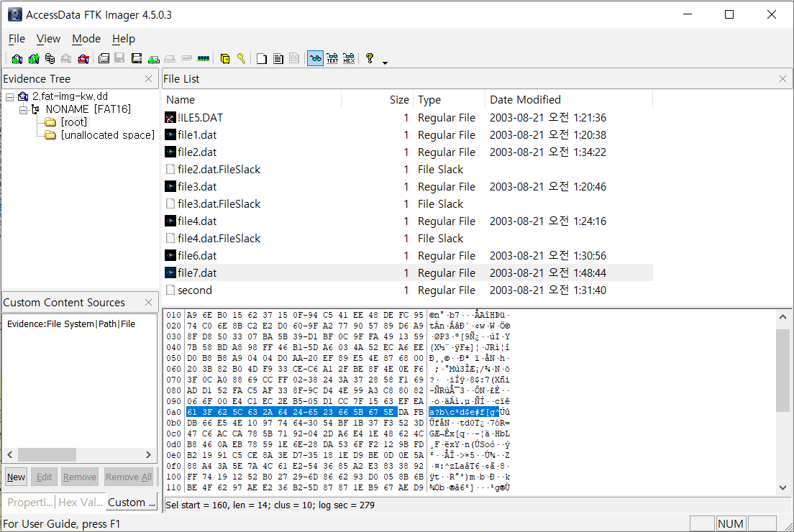794x532 pixels.
Task: Select file3.dat.FileSlack entry
Action: click(219, 204)
